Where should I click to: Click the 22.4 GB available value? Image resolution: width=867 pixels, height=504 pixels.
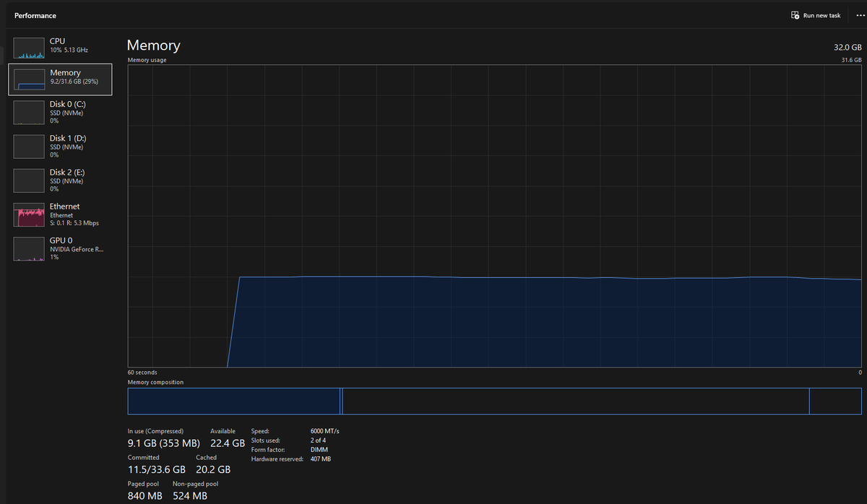[228, 443]
